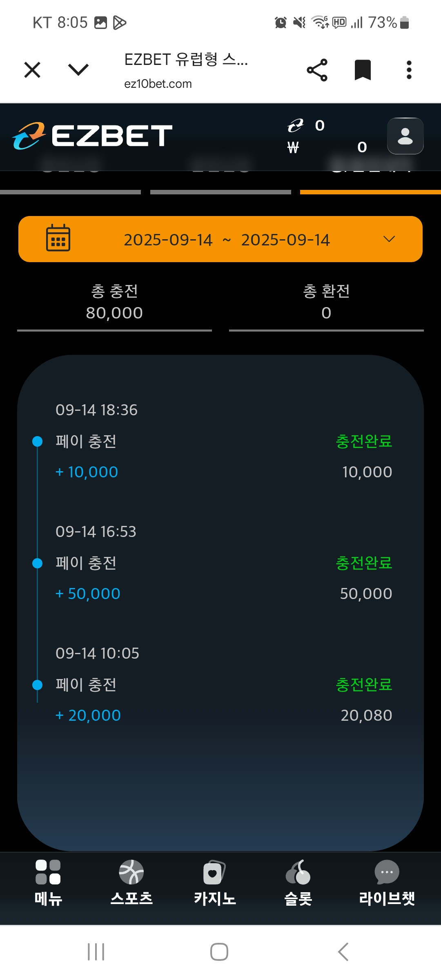Open the three-dot browser menu
This screenshot has width=441, height=980.
tap(409, 70)
